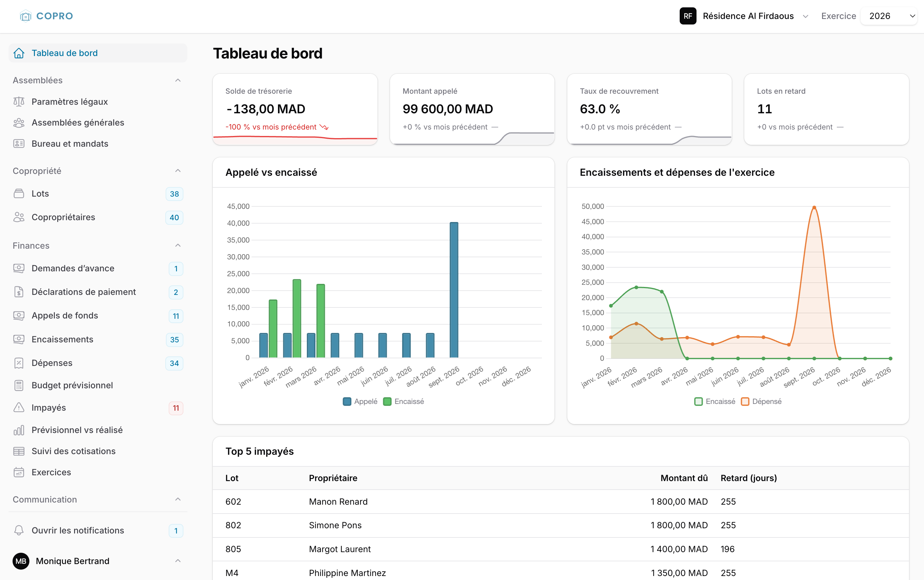
Task: Open the Résidence Al Firdaous selector
Action: pos(744,16)
